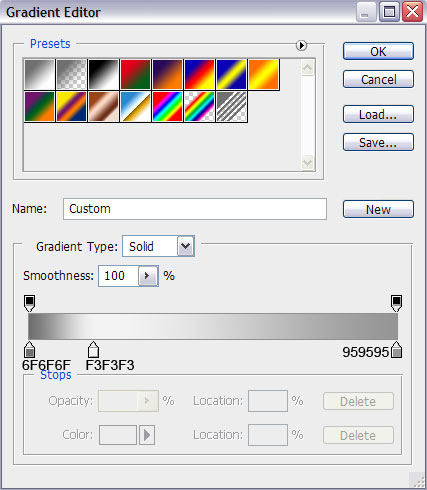Choose the rainbow spectrum gradient preset
Screen dimensions: 427x490
[167, 107]
